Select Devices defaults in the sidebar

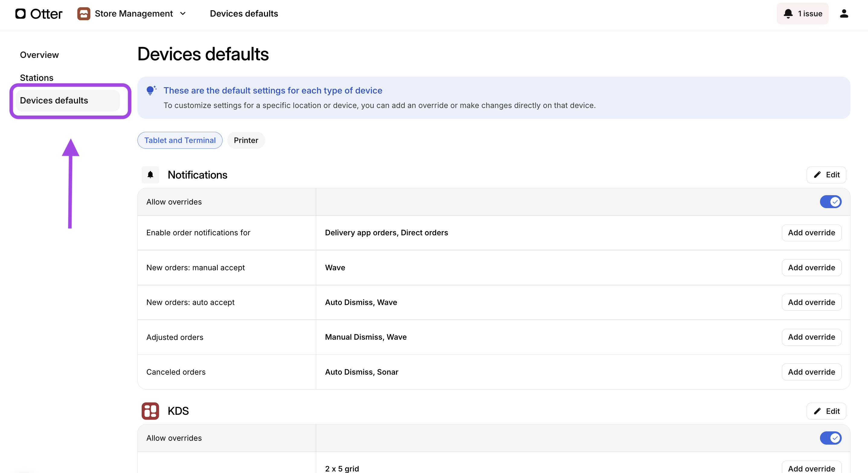pos(54,100)
